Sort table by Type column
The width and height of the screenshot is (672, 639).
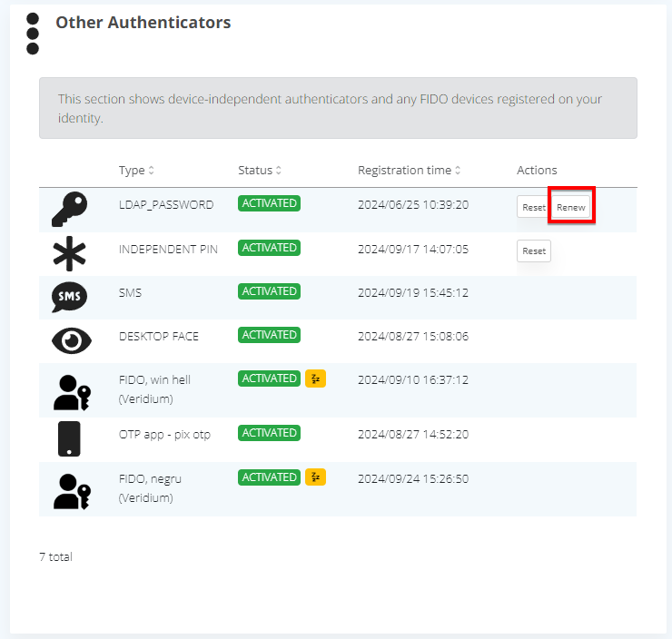[x=136, y=171]
